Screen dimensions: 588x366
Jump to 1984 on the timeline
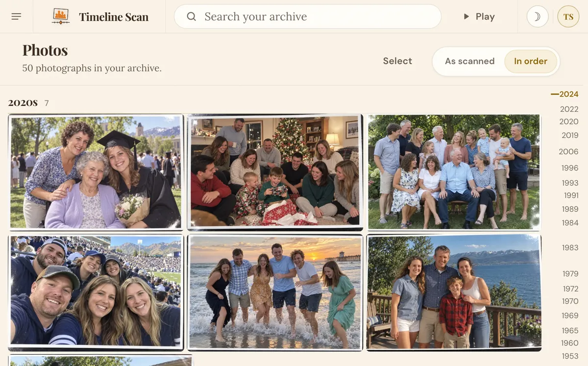(x=570, y=223)
